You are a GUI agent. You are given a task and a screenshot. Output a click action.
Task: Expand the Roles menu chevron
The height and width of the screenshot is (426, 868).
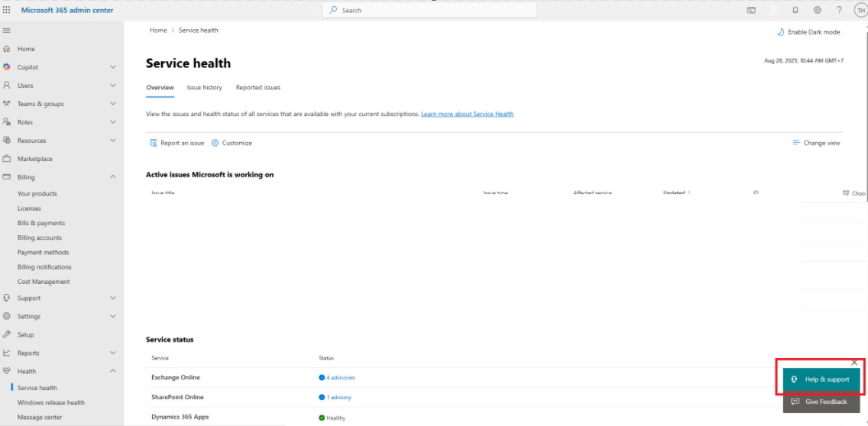pyautogui.click(x=113, y=121)
